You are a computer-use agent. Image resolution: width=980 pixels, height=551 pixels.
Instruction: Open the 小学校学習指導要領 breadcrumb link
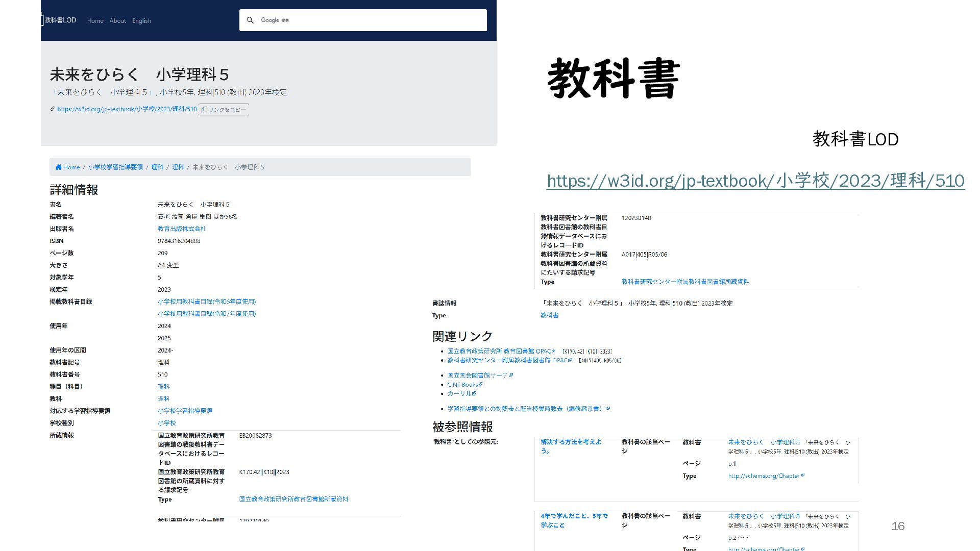115,167
